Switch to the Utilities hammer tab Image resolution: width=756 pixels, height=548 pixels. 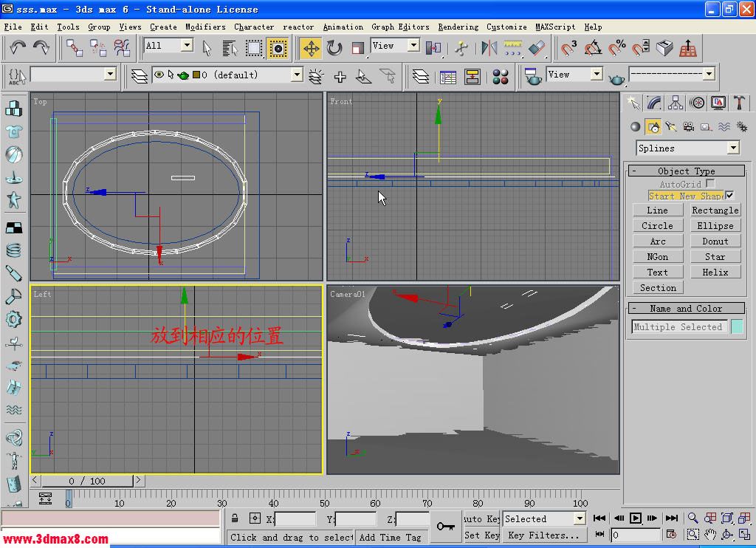click(740, 102)
